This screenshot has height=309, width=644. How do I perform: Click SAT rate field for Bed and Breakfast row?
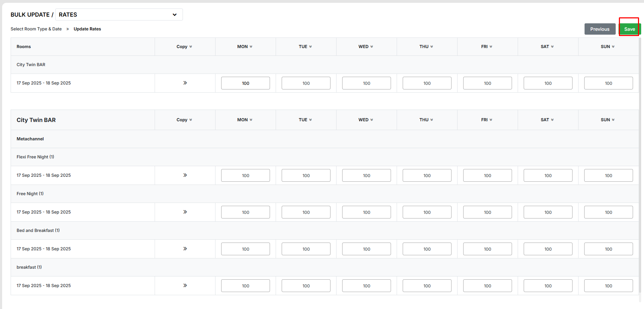pyautogui.click(x=548, y=249)
